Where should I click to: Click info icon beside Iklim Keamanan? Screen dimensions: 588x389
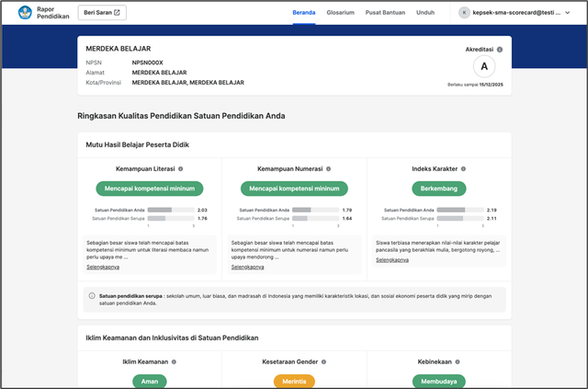pos(179,361)
